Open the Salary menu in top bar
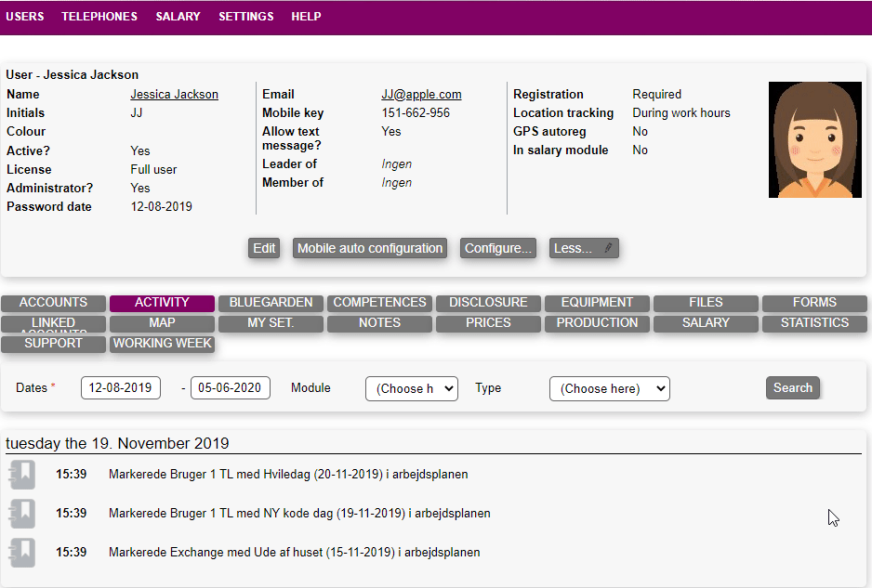 (x=178, y=17)
